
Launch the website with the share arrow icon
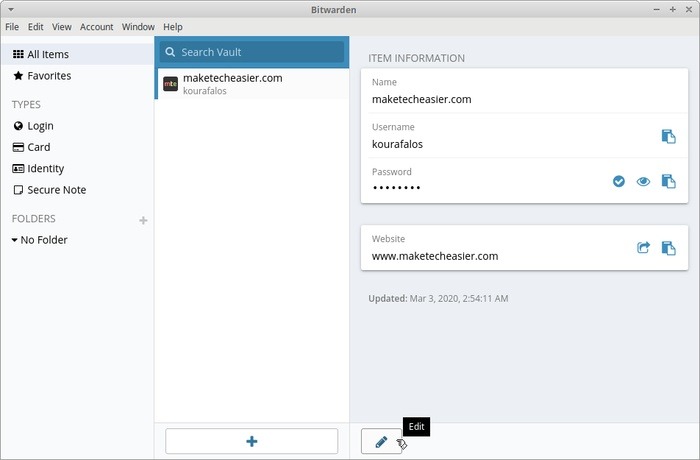tap(643, 248)
